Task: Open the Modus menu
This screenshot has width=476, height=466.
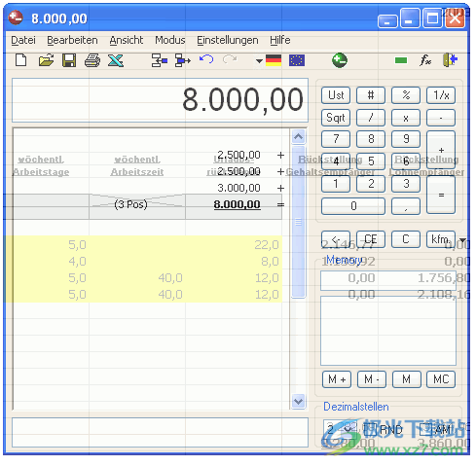Action: coord(170,40)
